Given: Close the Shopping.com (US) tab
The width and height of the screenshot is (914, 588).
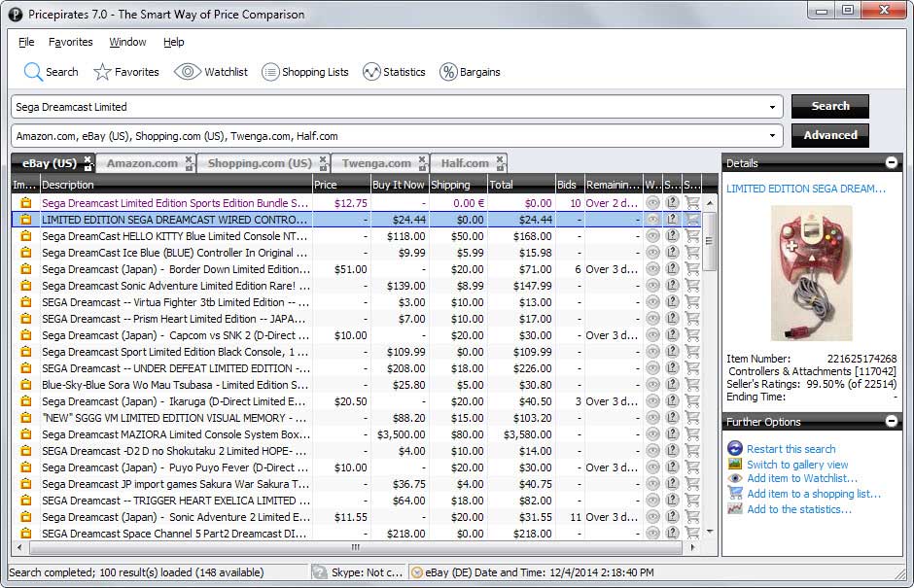Looking at the screenshot, I should pyautogui.click(x=323, y=159).
